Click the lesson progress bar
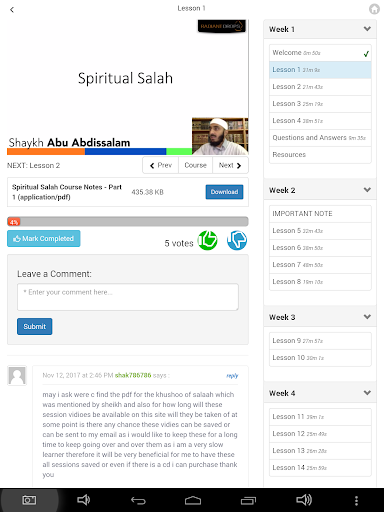Viewport: 384px width, 512px height. [x=128, y=222]
